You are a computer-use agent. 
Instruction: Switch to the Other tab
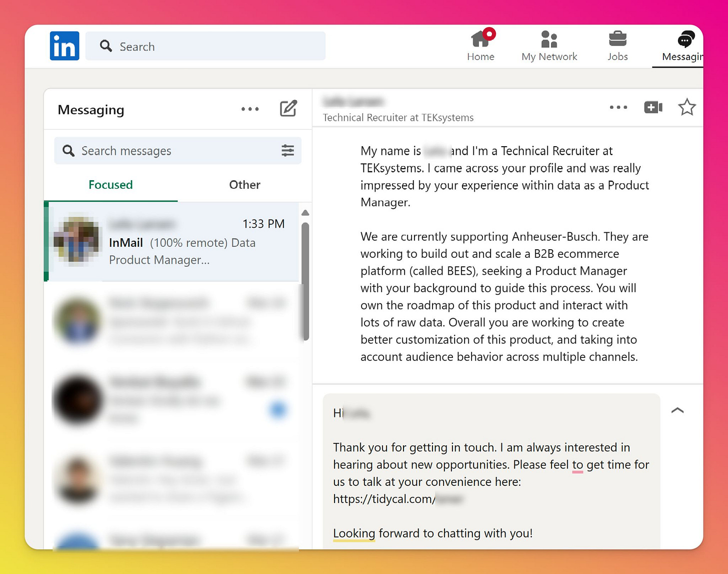click(x=244, y=185)
